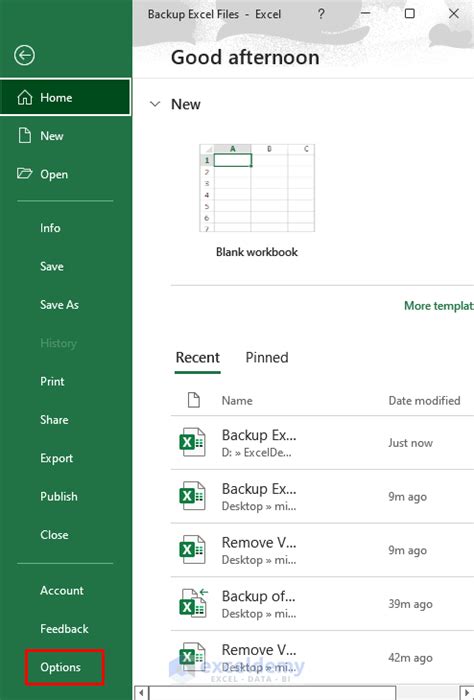Click backup file icon of Backup of... row
The height and width of the screenshot is (700, 474).
pyautogui.click(x=193, y=603)
